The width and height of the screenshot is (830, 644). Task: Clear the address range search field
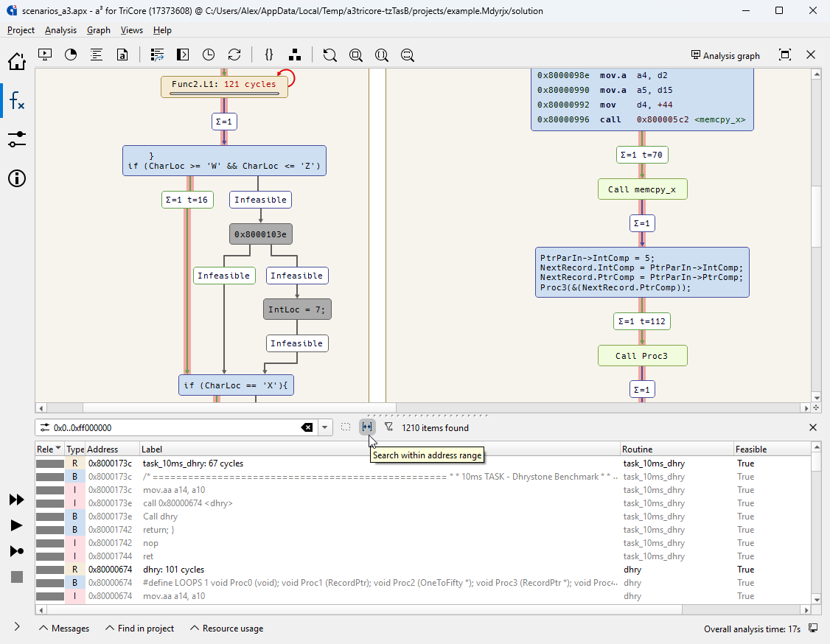click(307, 427)
